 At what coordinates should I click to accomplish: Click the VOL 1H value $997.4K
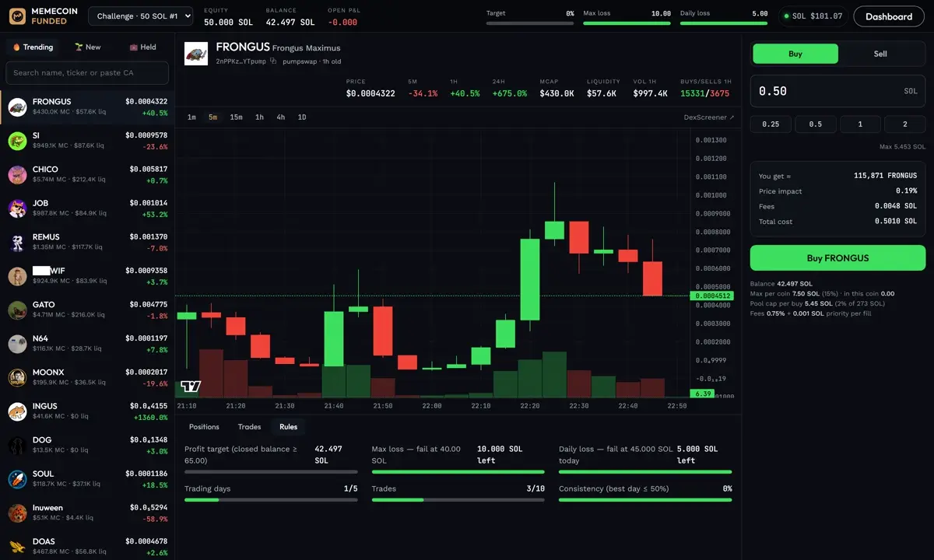[651, 93]
